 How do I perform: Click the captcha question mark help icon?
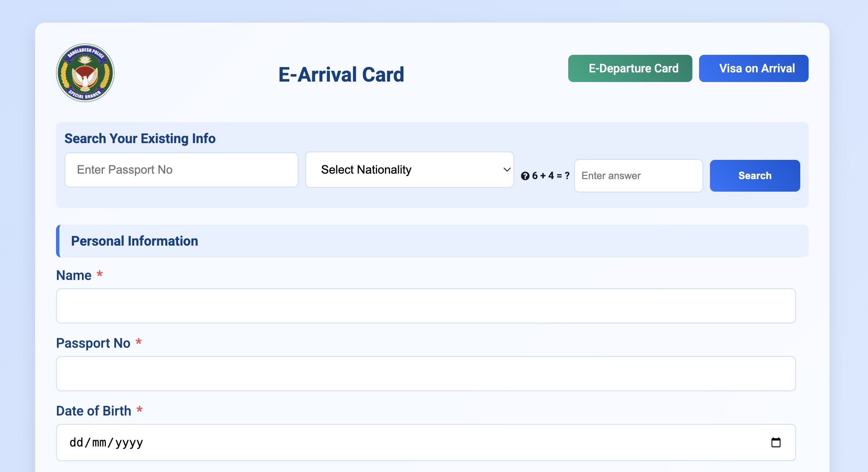pyautogui.click(x=525, y=176)
